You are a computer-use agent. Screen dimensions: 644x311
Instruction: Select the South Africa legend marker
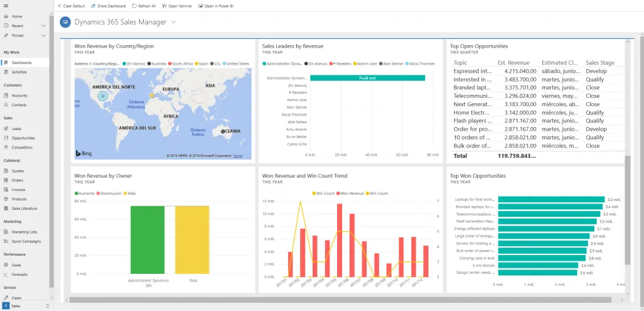click(x=170, y=64)
